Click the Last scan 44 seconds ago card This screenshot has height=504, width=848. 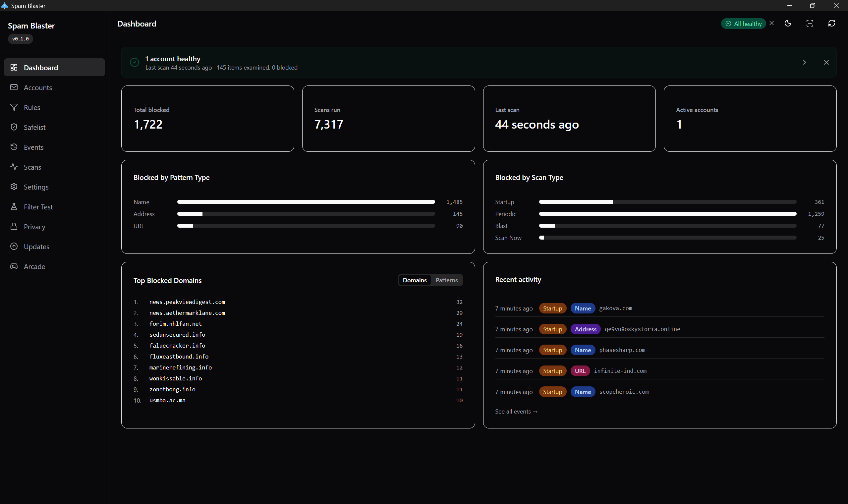pos(569,119)
